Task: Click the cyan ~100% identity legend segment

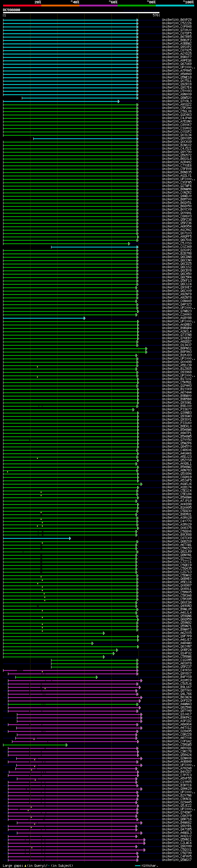Action: click(x=175, y=6)
